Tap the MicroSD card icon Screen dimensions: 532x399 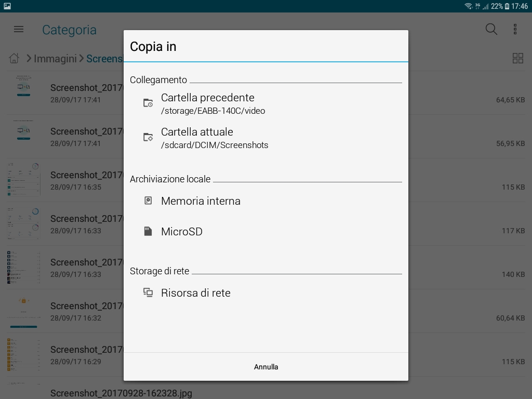[148, 231]
